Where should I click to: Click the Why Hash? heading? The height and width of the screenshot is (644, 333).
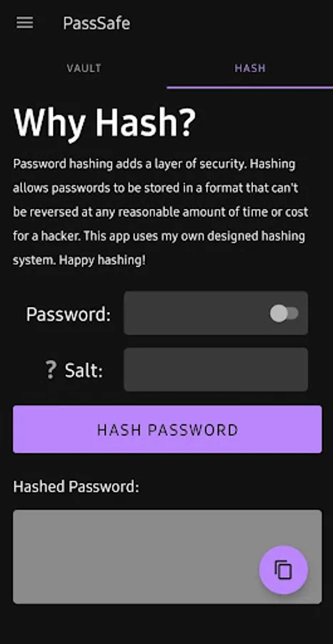point(105,123)
